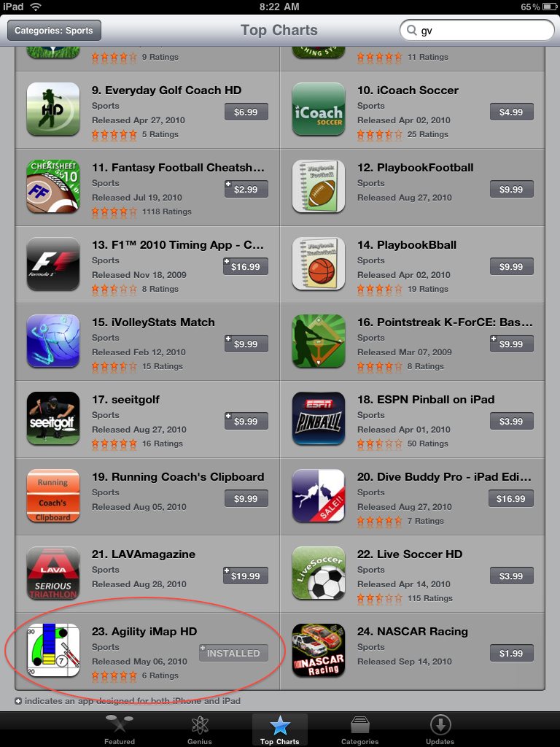Open the F1 2010 Timing App icon
The height and width of the screenshot is (747, 560).
tap(52, 263)
